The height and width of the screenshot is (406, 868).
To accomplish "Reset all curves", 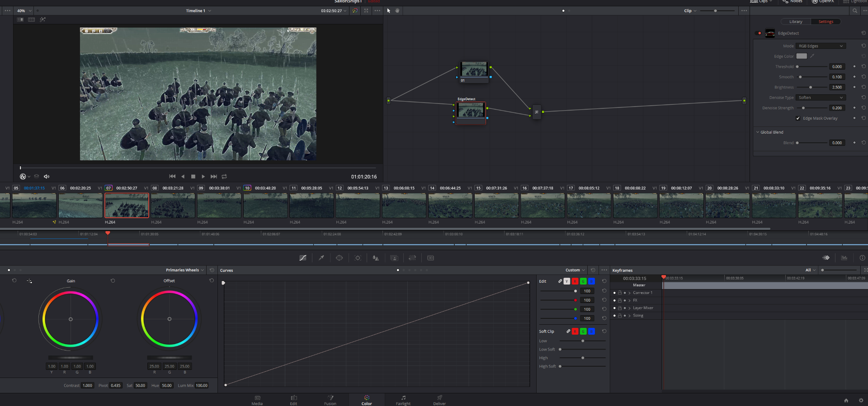I will point(593,270).
